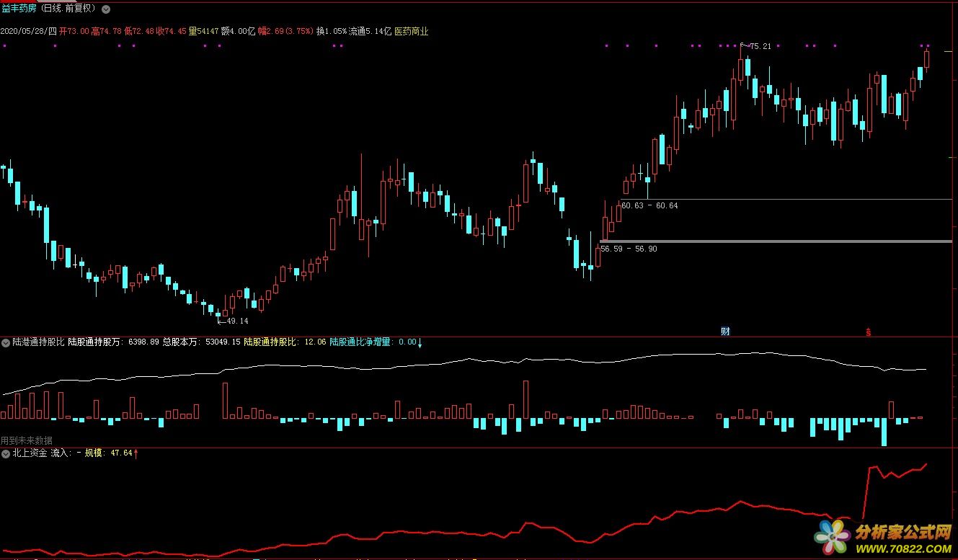Click the opening price 开73.00
This screenshot has height=560, width=958.
pos(74,32)
